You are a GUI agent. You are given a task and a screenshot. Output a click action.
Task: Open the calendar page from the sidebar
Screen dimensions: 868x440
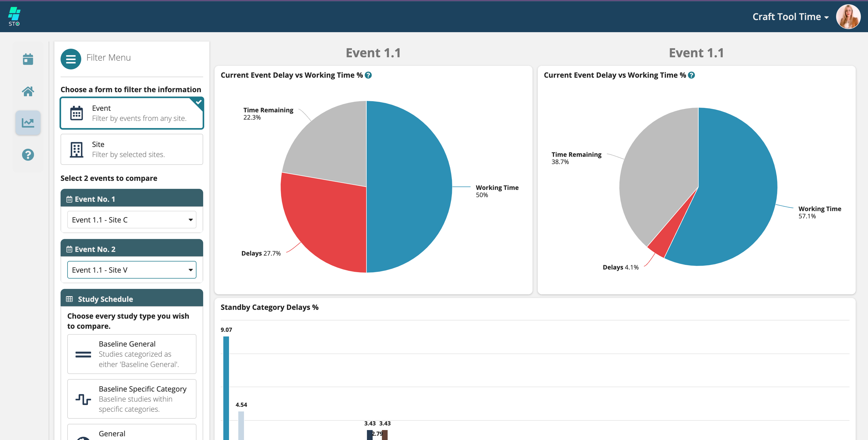[x=28, y=59]
